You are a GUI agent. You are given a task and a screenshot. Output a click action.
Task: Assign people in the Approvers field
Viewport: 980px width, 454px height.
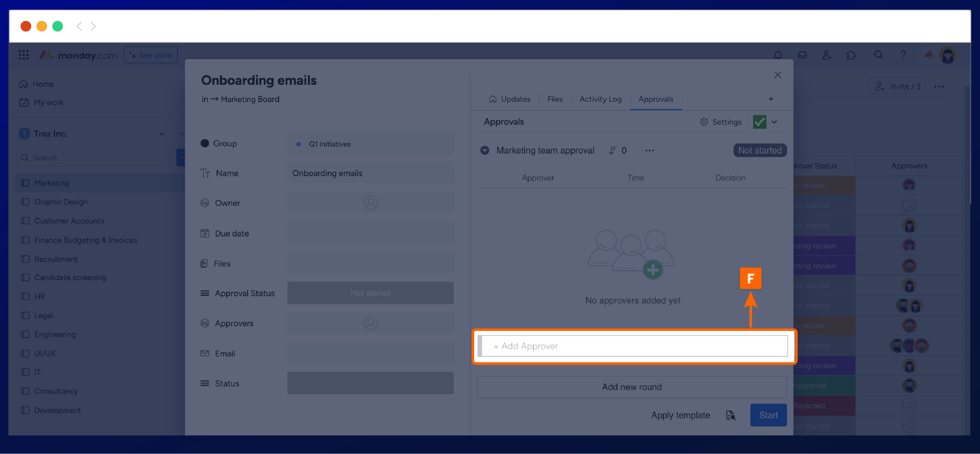(371, 323)
